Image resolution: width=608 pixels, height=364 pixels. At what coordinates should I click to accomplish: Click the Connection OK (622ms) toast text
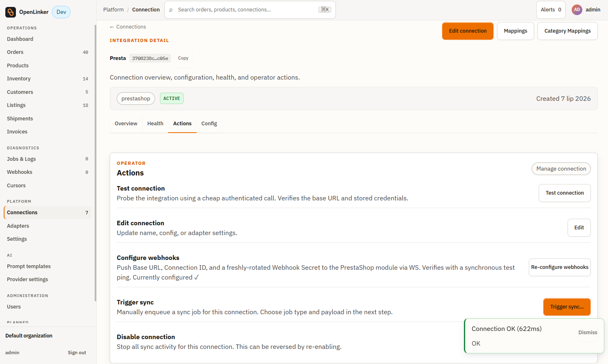506,329
